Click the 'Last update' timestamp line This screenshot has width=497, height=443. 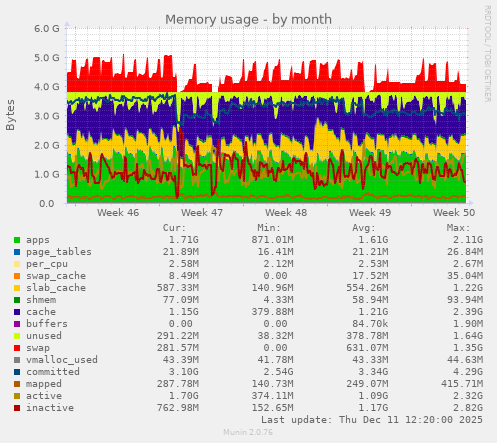[372, 420]
